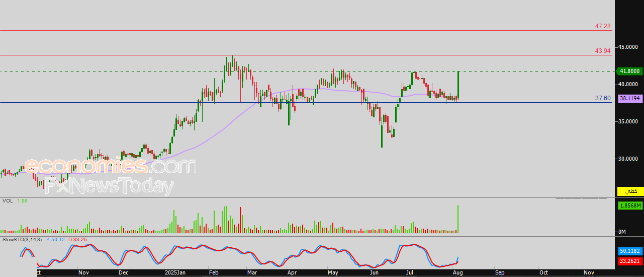This screenshot has height=277, width=644.
Task: Click the 35.0000 price axis value
Action: [x=629, y=121]
